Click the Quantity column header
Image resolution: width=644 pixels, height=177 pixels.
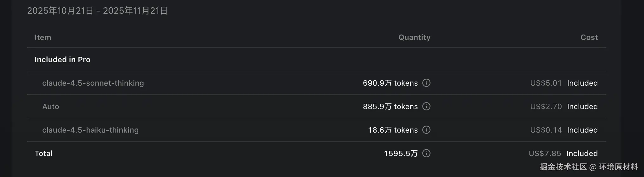(x=414, y=37)
